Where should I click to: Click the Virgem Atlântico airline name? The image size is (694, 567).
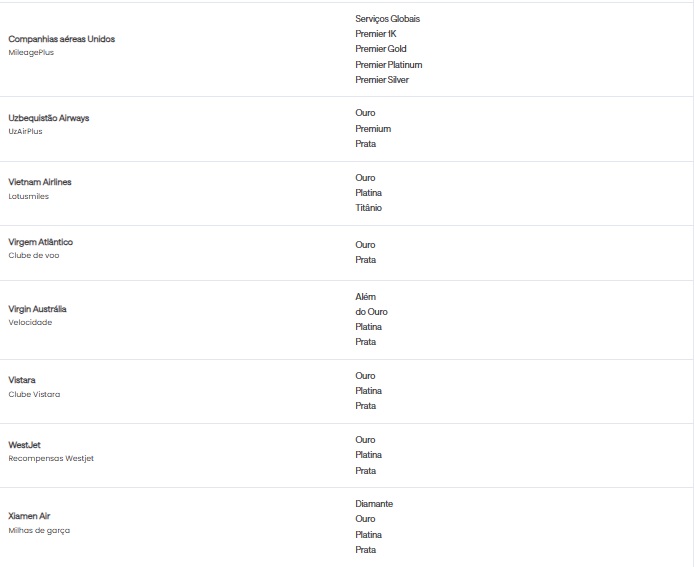40,242
